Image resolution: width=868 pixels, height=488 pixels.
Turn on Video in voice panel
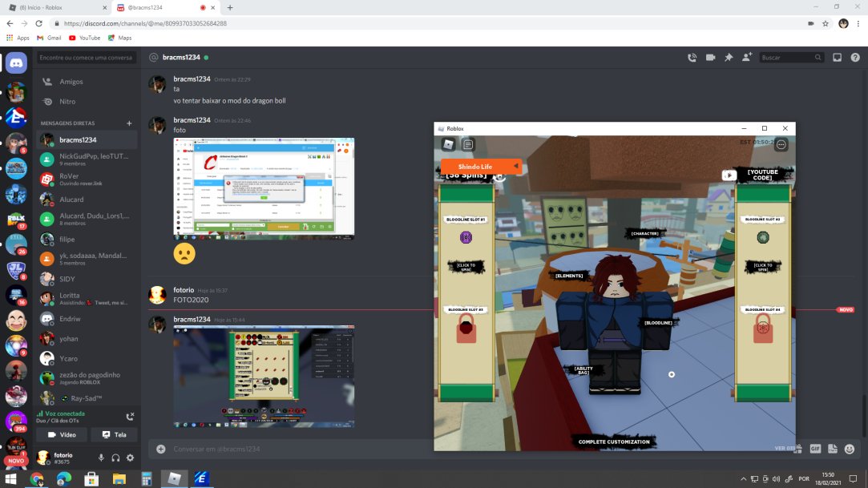[62, 435]
